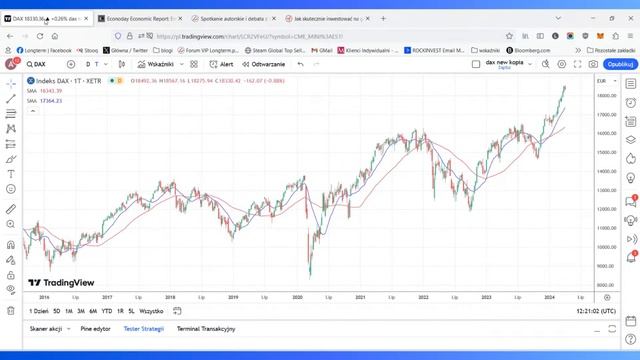
Task: Open the emoji icons tool
Action: 11,189
